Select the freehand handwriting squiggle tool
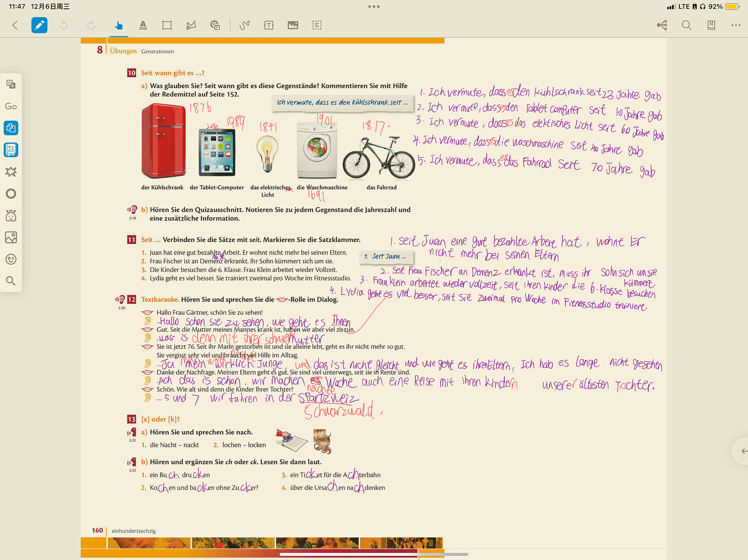The width and height of the screenshot is (748, 560). point(244,25)
